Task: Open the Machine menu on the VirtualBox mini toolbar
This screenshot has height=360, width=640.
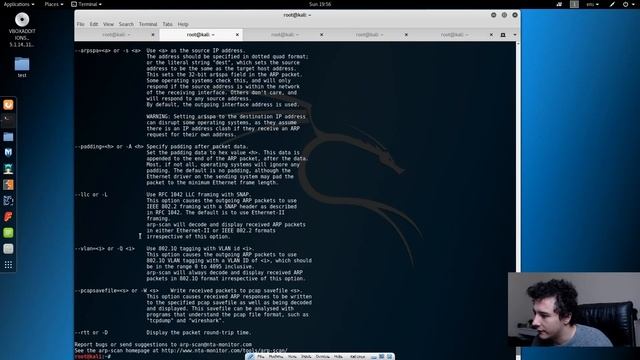Action: (276, 357)
